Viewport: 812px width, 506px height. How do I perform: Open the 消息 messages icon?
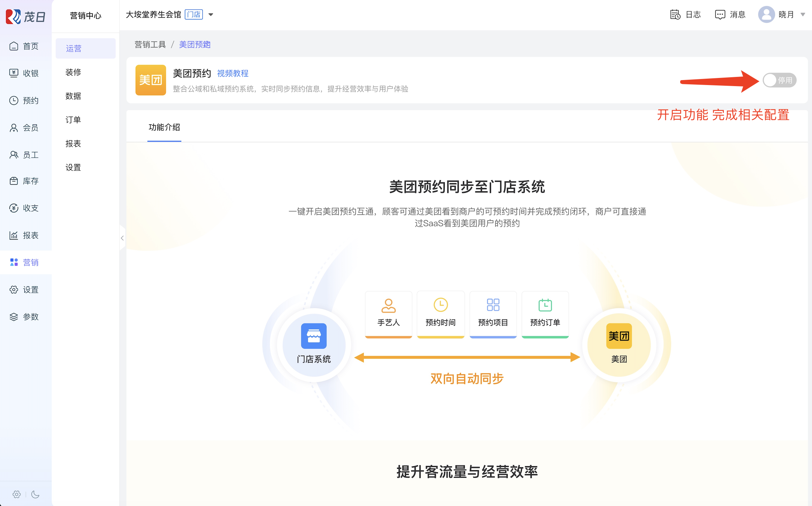pyautogui.click(x=720, y=15)
